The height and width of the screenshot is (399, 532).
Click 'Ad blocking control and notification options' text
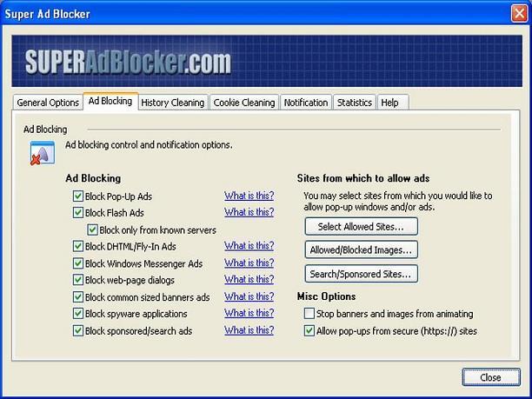point(149,145)
